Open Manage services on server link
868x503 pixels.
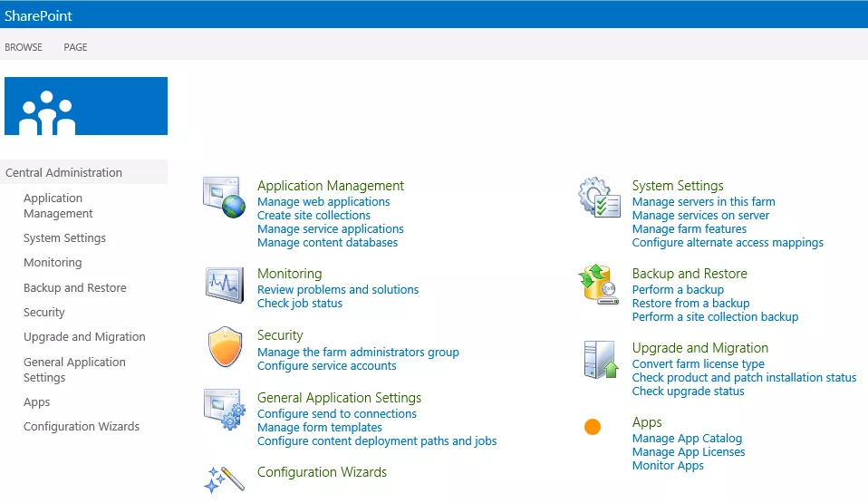tap(700, 215)
